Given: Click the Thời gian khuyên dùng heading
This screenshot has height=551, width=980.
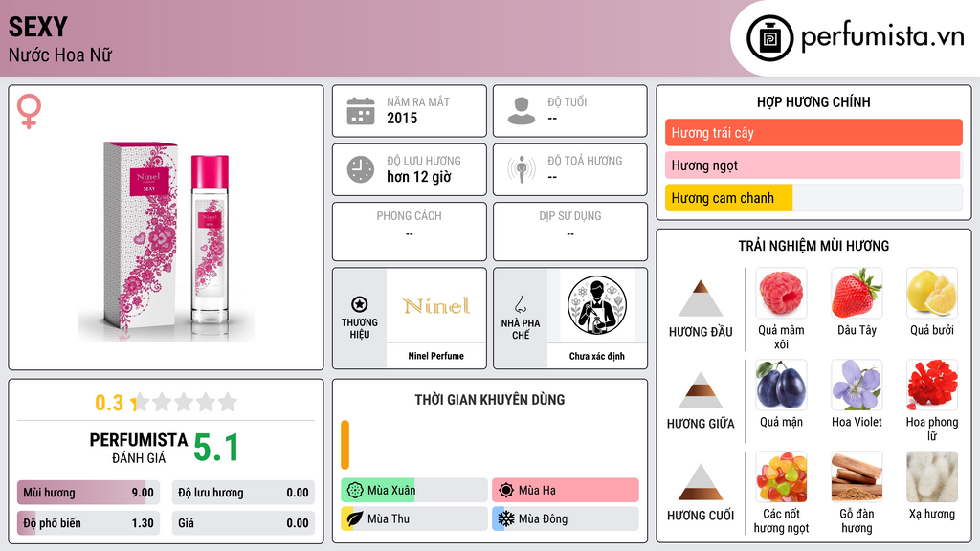Looking at the screenshot, I should click(x=490, y=399).
